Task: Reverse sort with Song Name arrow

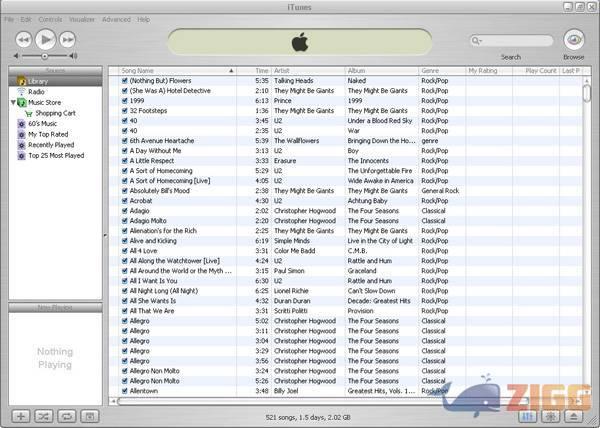Action: click(231, 71)
